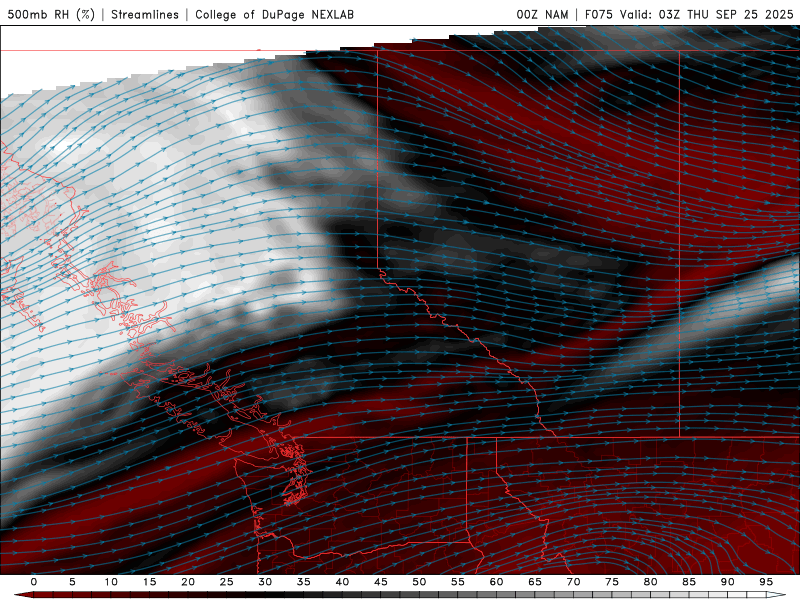Click the '20' value on the humidity scale

[188, 582]
